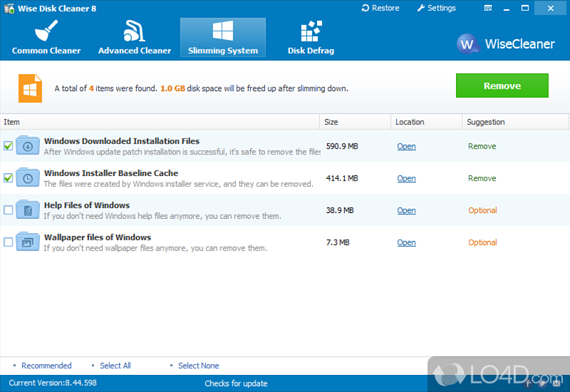Open the Common Cleaner broom icon
Screen dimensions: 570x392
tap(46, 31)
